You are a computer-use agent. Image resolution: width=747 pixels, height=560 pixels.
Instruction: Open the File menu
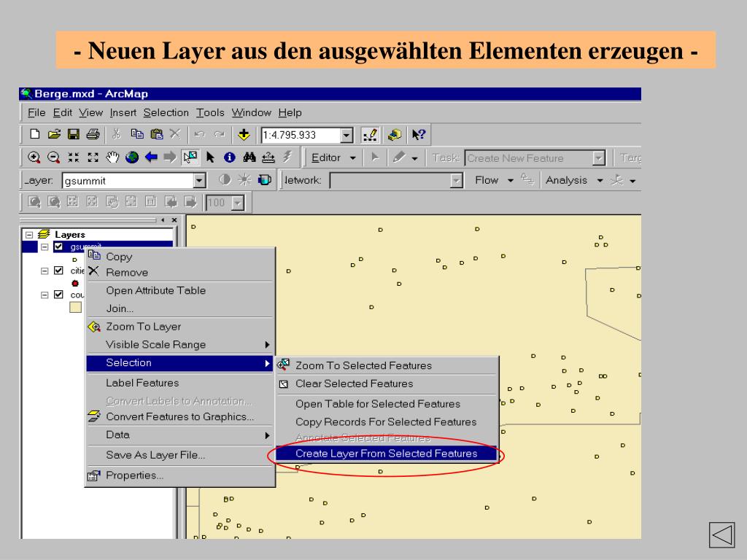[36, 113]
